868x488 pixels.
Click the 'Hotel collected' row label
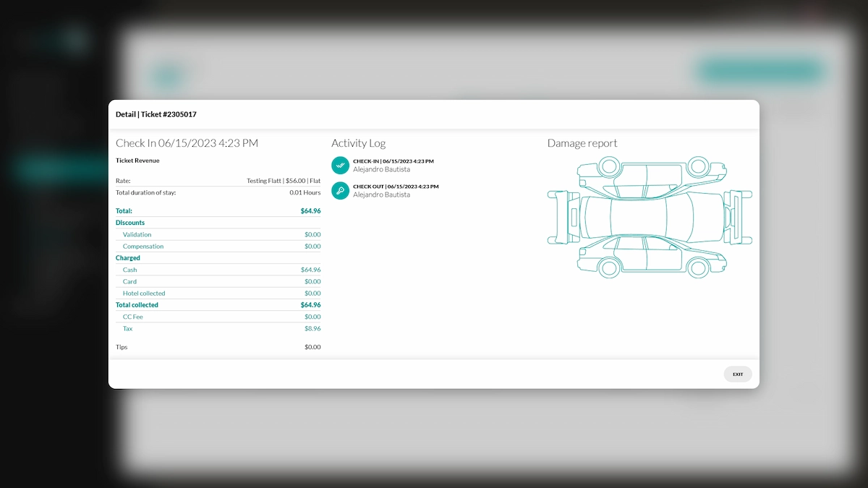click(144, 294)
